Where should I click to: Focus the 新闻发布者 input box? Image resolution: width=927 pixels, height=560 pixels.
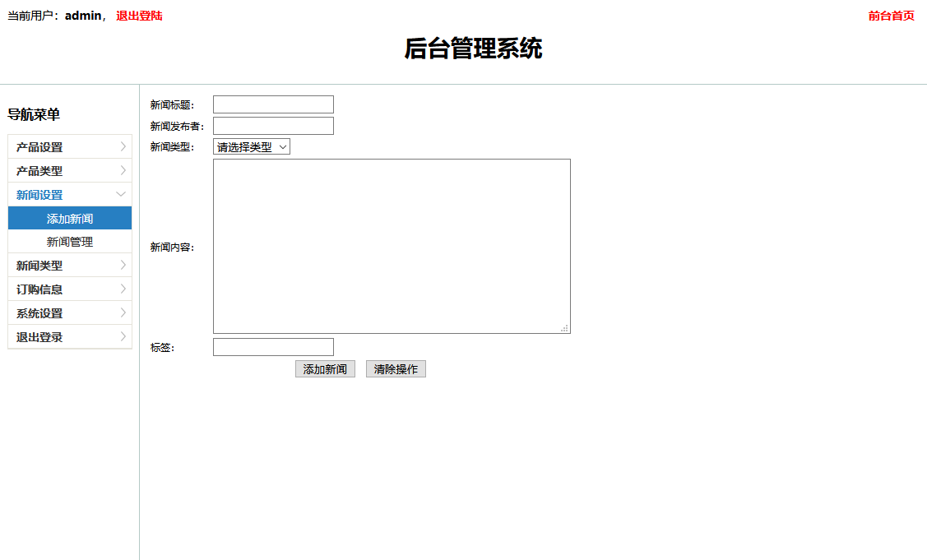coord(273,126)
